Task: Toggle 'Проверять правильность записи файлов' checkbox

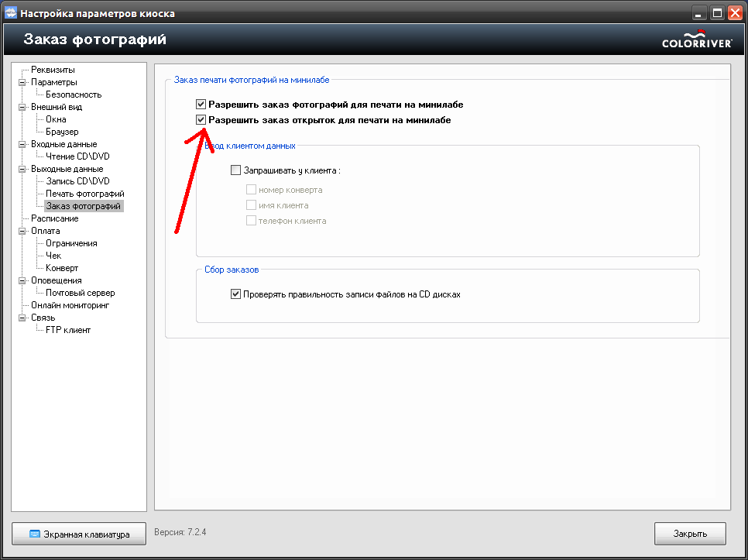Action: click(236, 294)
